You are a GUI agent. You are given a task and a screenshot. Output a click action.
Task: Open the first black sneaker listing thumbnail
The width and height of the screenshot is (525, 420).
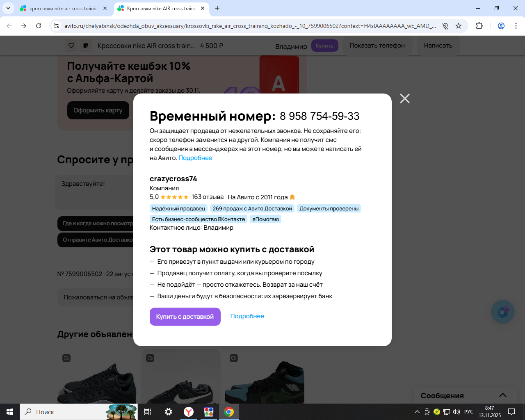97,377
